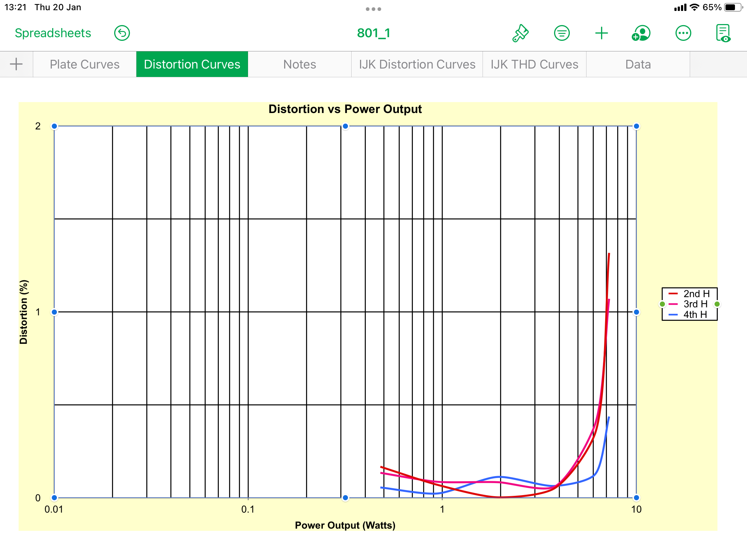Tap the Undo arrow icon
The image size is (747, 560).
(x=122, y=33)
